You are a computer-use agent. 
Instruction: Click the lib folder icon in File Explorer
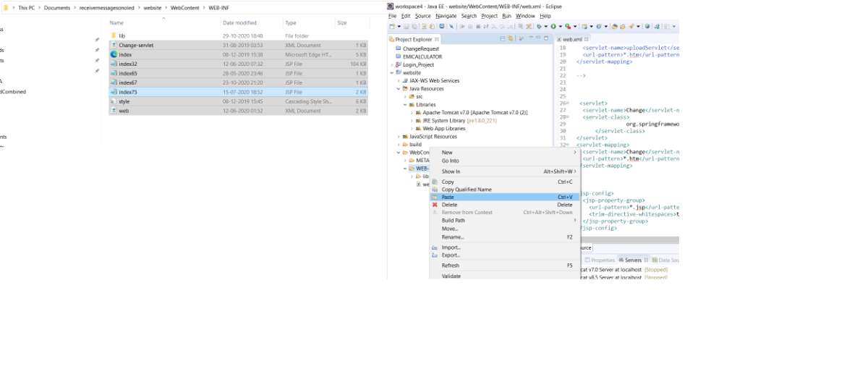coord(114,35)
